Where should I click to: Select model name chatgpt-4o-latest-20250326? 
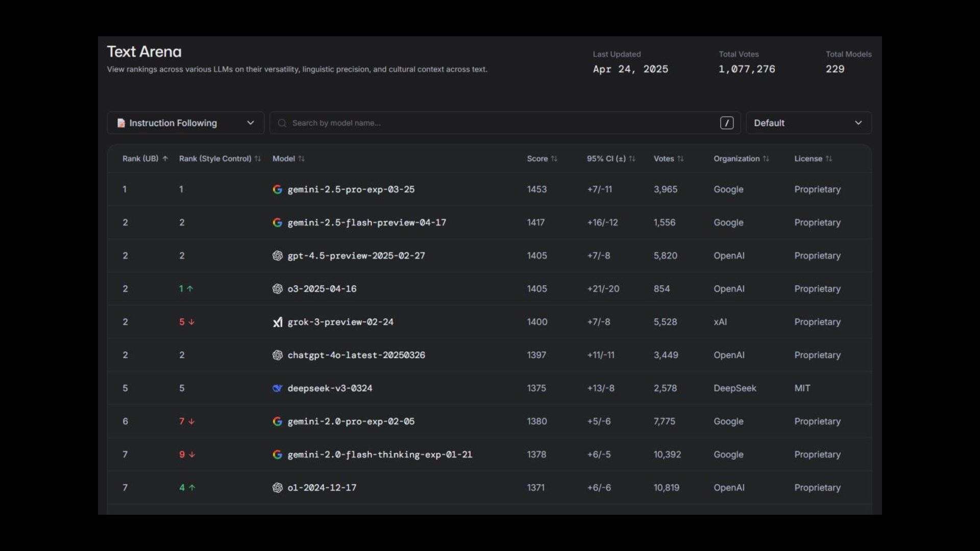356,355
